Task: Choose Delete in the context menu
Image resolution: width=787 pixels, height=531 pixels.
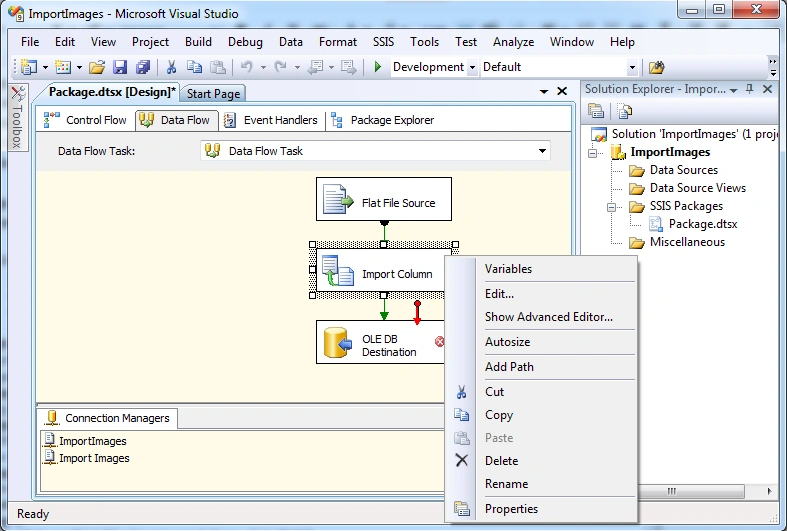Action: coord(501,461)
